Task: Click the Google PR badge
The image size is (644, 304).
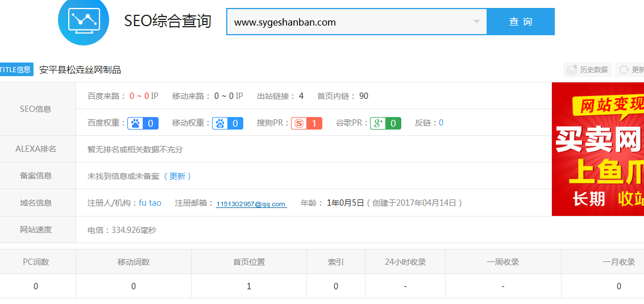Action: tap(385, 123)
